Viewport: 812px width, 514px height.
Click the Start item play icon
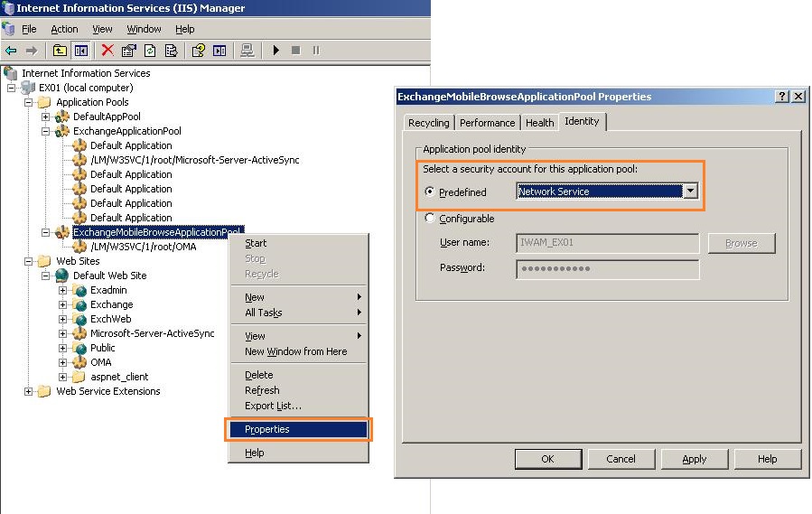pyautogui.click(x=276, y=51)
